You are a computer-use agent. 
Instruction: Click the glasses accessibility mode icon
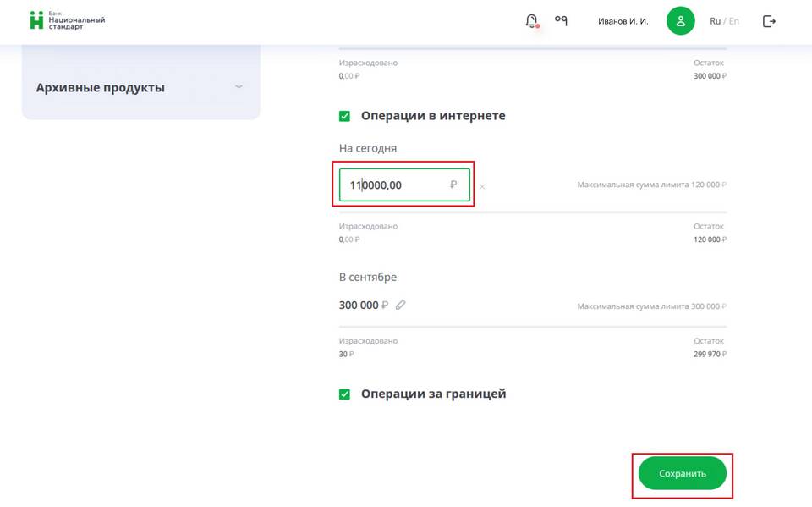point(561,20)
